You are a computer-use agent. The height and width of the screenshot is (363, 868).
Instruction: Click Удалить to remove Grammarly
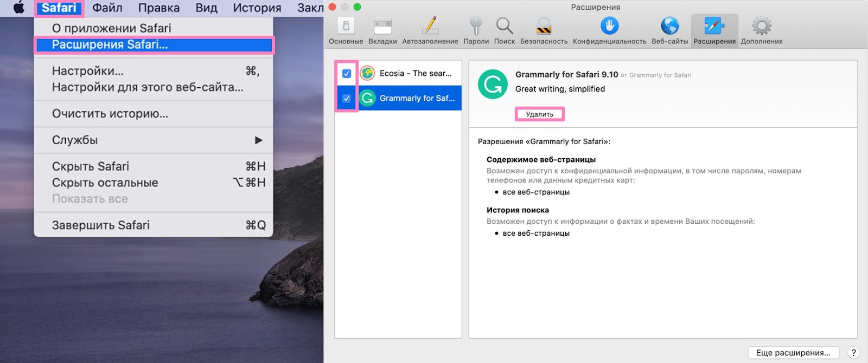pos(540,114)
